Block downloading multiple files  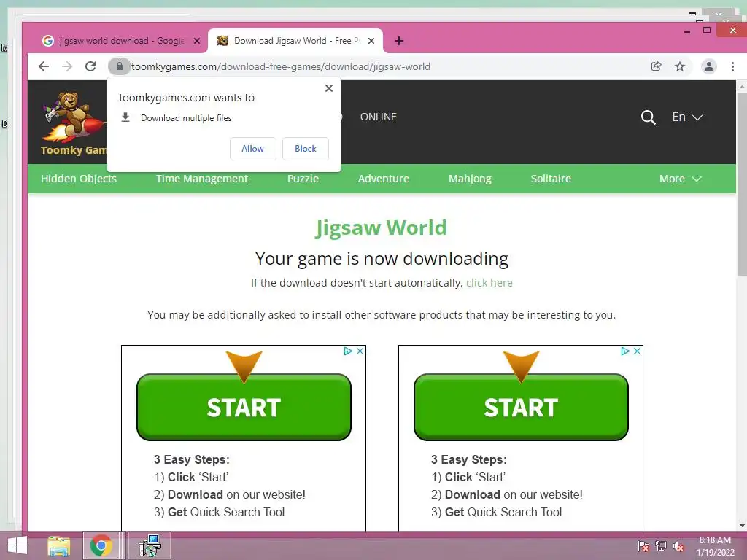[x=306, y=149]
